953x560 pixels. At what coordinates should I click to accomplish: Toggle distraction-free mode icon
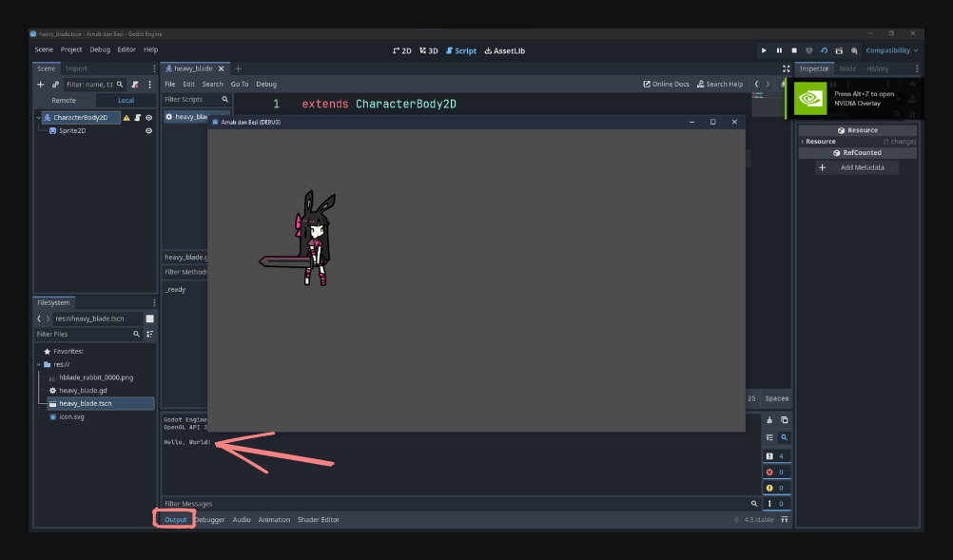[x=786, y=68]
